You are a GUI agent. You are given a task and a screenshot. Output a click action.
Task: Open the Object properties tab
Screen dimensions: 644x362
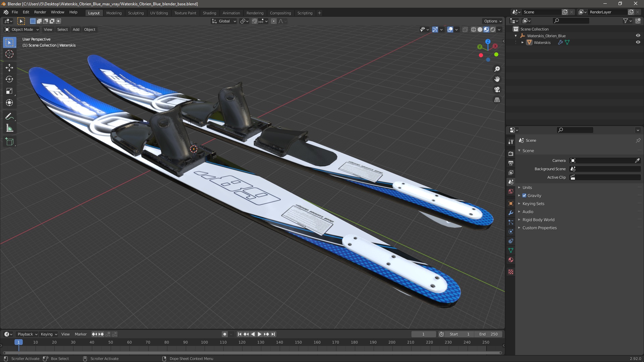tap(511, 203)
